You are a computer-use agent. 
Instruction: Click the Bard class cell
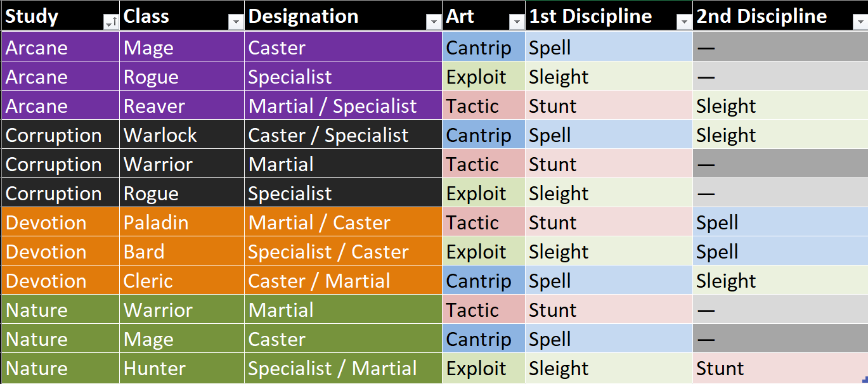tap(182, 252)
